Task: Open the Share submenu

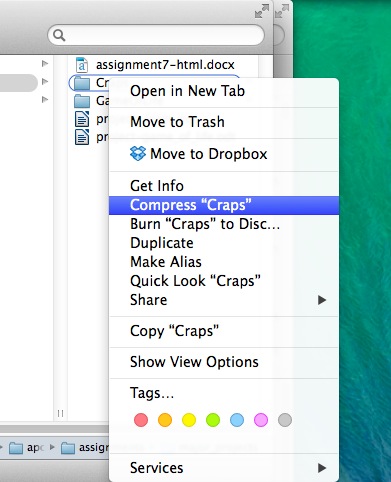Action: click(x=224, y=300)
